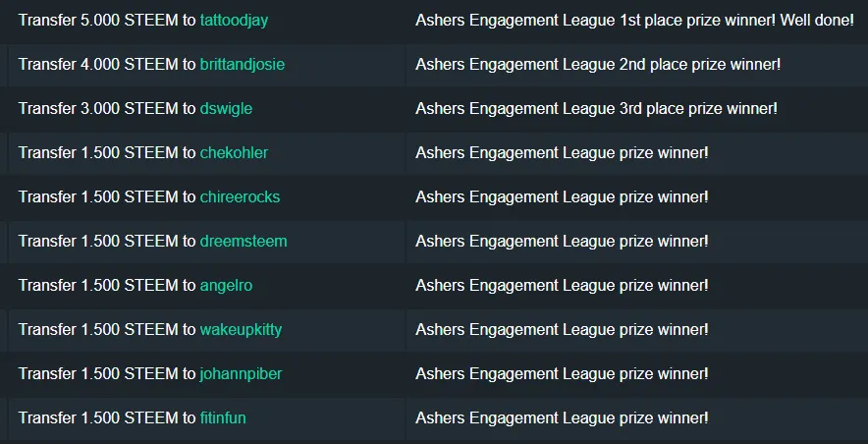Click the Transfer 4.000 STEEM text

[x=97, y=65]
